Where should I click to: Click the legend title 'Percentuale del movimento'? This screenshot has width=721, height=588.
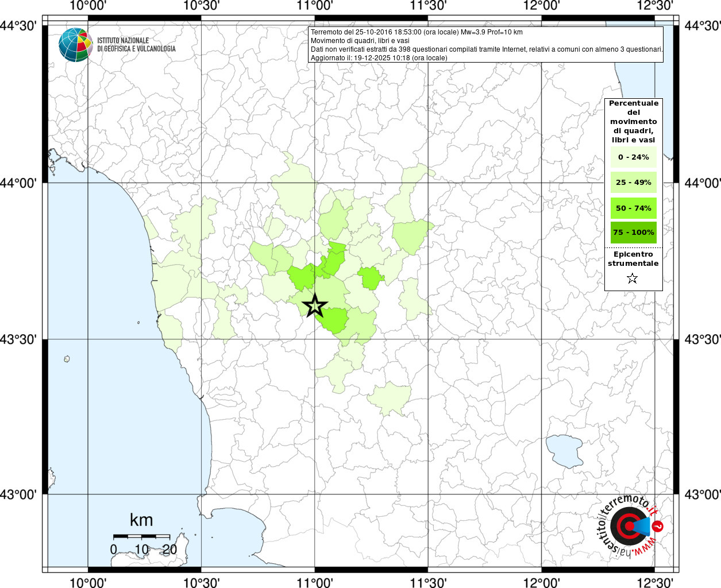634,121
